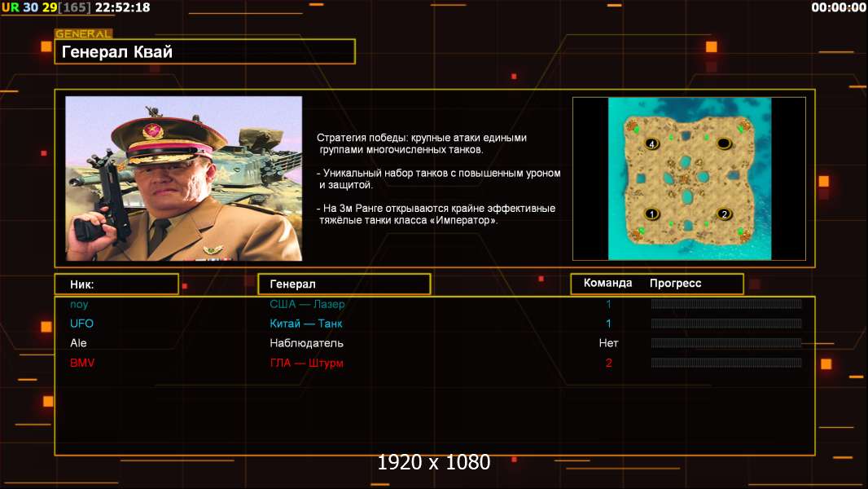
Task: Click team number 1 for noy
Action: coord(608,304)
